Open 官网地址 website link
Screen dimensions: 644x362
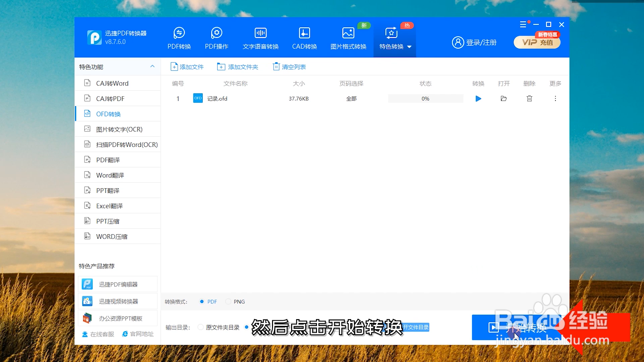138,334
